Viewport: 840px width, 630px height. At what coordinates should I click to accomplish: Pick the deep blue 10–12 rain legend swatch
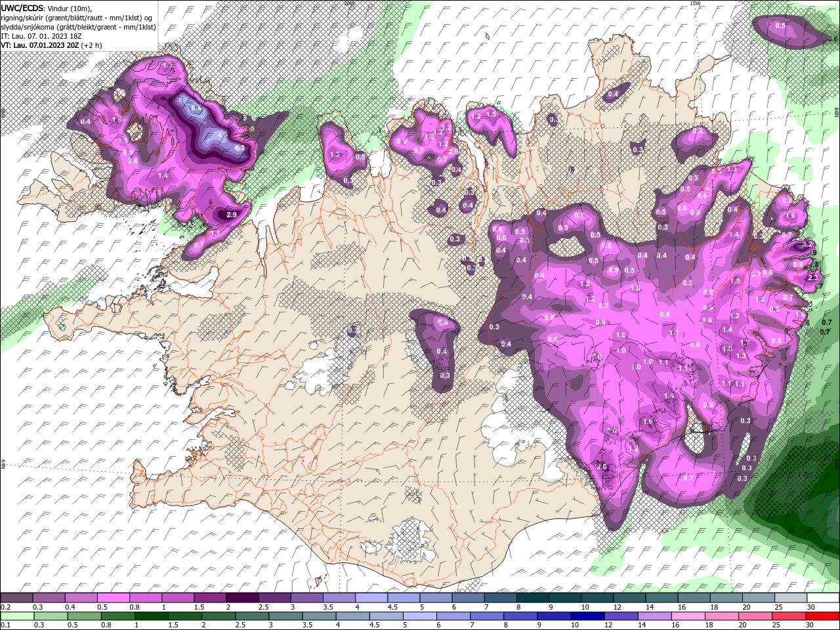[x=587, y=616]
